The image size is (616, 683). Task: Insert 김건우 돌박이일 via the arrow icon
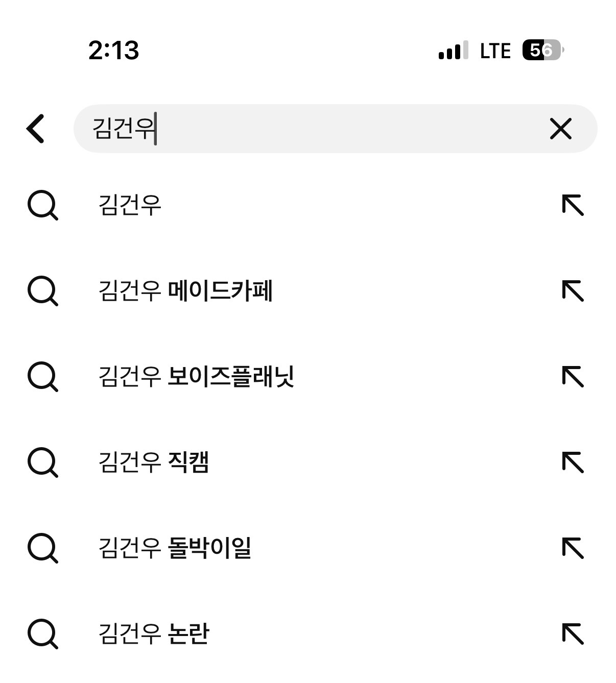573,548
